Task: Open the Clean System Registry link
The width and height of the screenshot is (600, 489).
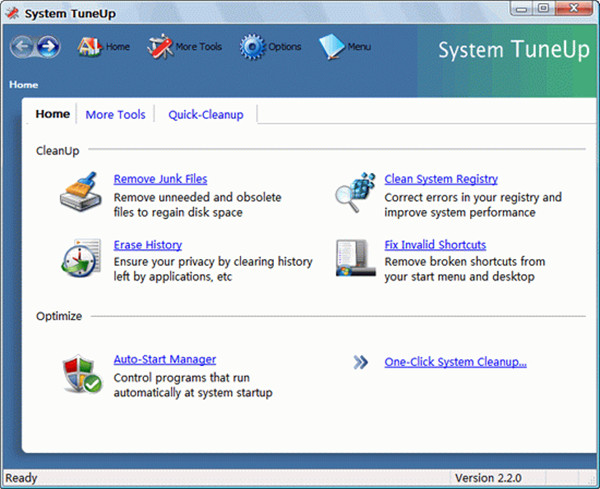Action: (x=441, y=179)
